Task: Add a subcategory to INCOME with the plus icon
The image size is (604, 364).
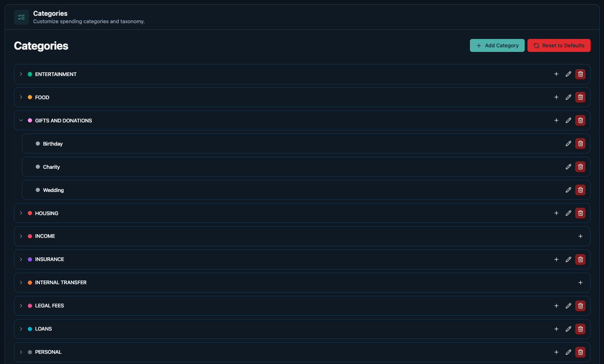Action: (580, 236)
